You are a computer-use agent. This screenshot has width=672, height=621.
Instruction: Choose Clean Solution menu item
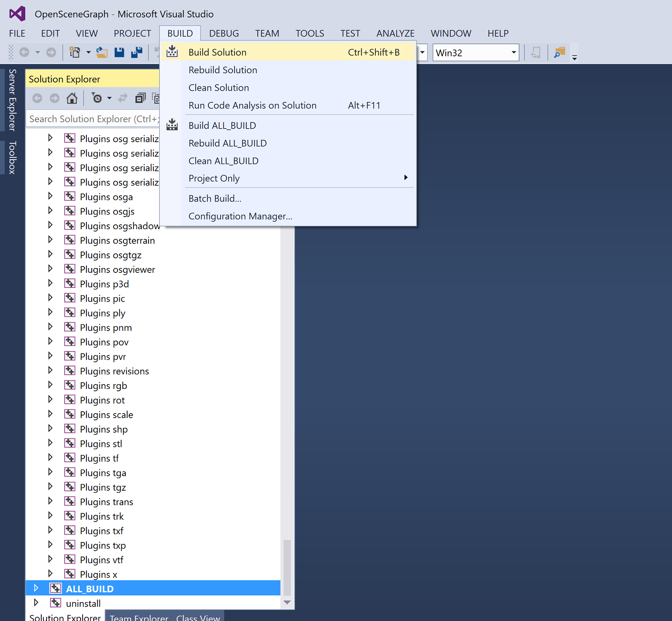point(288,87)
